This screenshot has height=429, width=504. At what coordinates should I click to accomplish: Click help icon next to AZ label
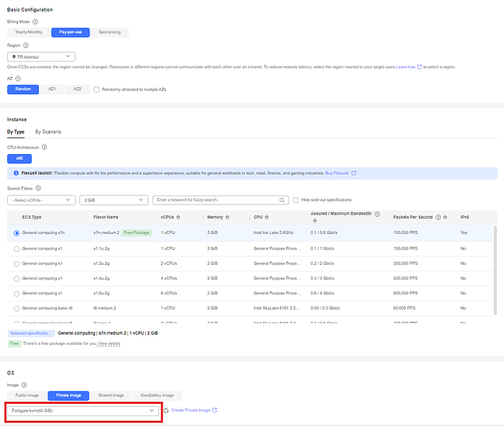(18, 78)
